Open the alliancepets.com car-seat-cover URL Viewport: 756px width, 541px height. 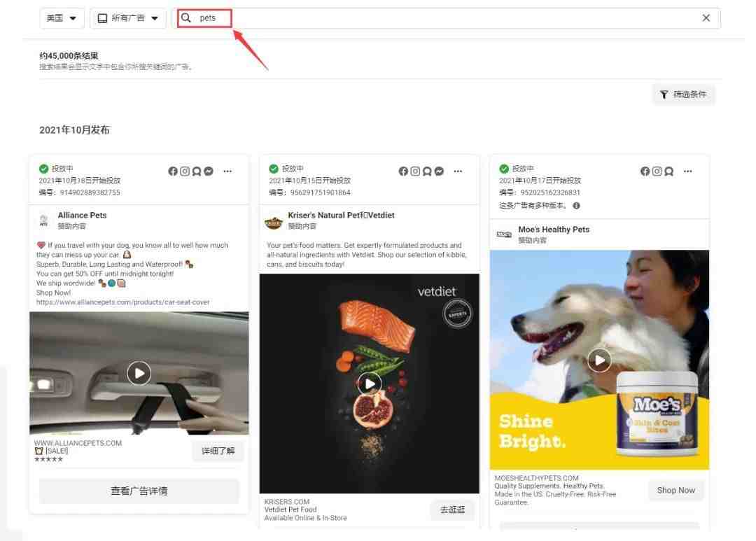coord(123,302)
